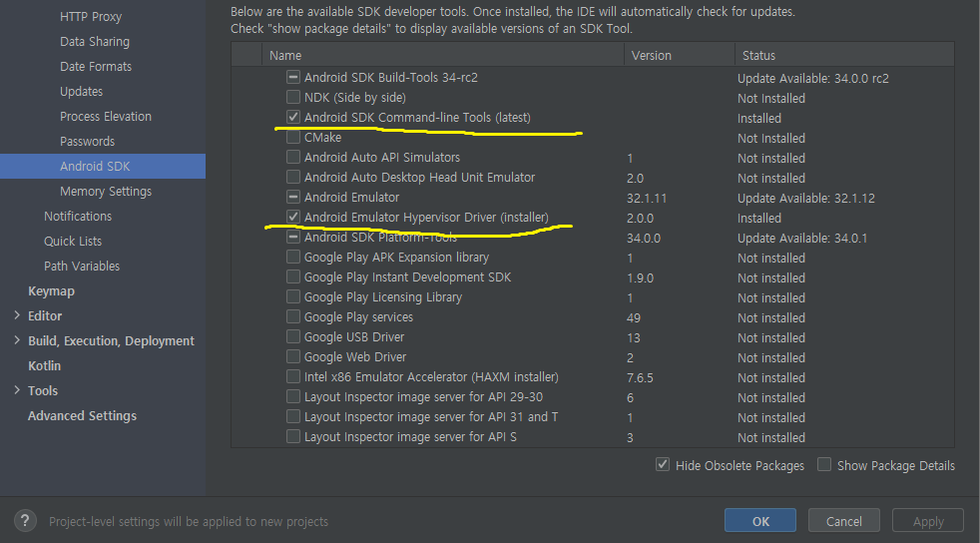Open Data Sharing settings
Image resolution: width=980 pixels, height=543 pixels.
tap(95, 41)
